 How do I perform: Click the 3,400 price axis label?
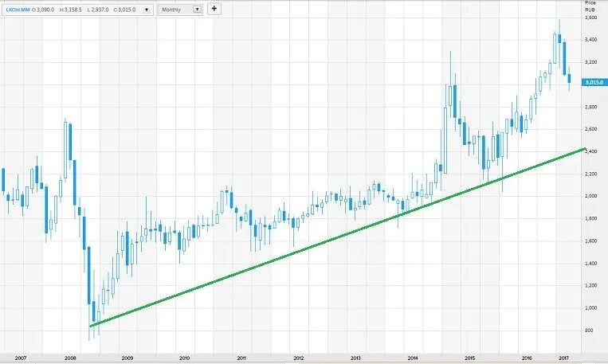[x=591, y=40]
